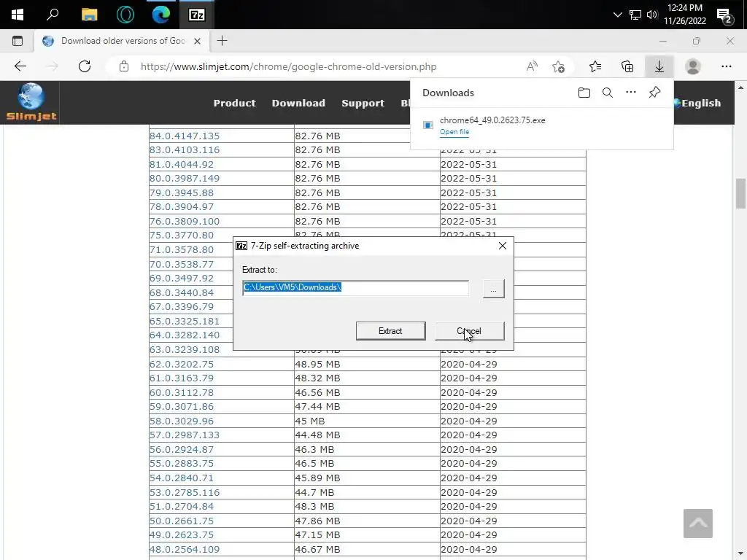Open the downloads folder in the Downloads panel
747x560 pixels.
[584, 93]
